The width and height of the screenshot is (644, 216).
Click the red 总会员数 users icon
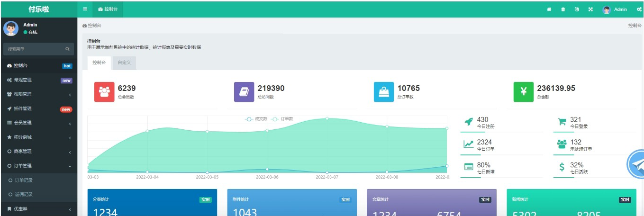(x=104, y=92)
